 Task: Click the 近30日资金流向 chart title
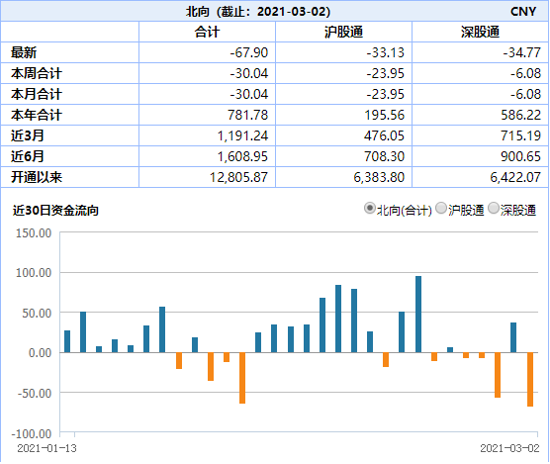pos(55,210)
